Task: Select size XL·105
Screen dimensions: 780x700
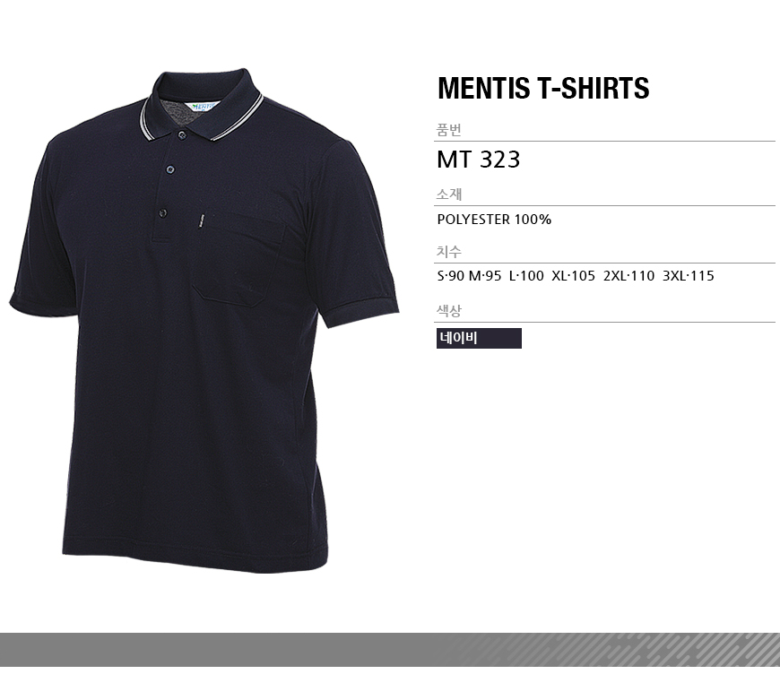Action: (573, 276)
